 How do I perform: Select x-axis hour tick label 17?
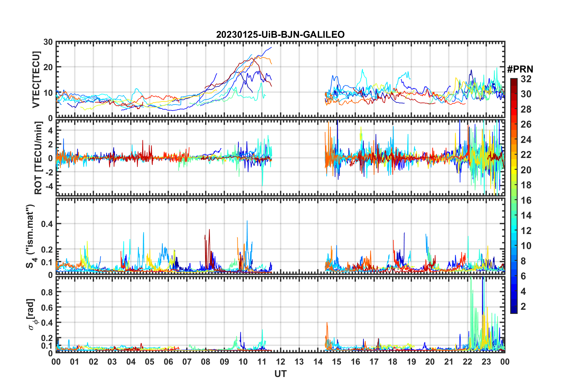pos(374,362)
